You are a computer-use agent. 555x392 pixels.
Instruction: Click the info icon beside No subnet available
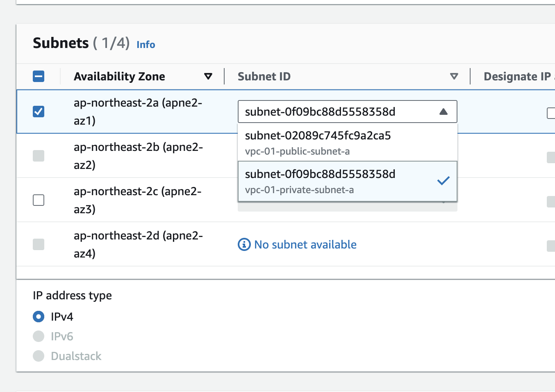[244, 244]
